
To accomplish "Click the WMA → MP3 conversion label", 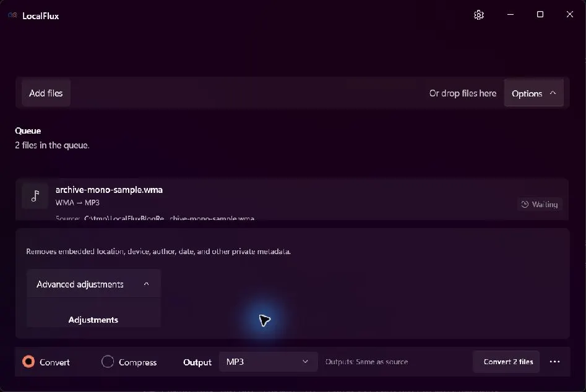I will click(77, 203).
